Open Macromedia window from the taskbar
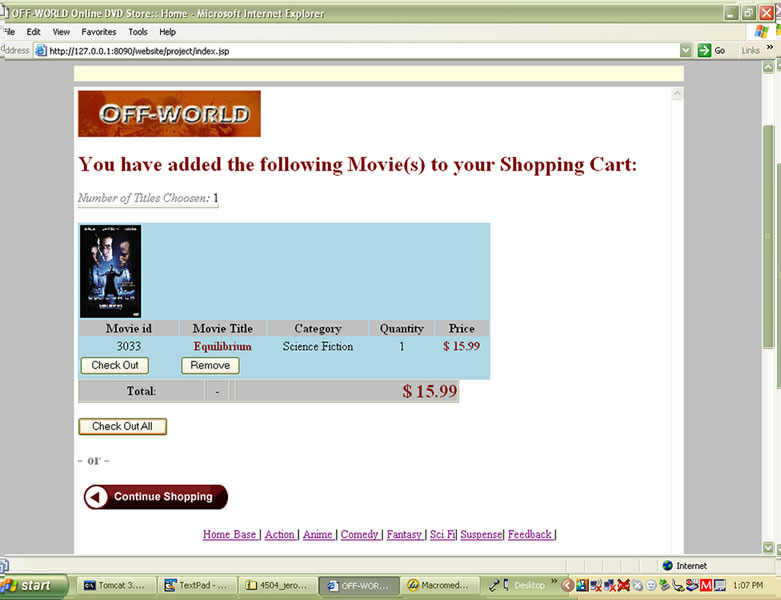The height and width of the screenshot is (600, 781). tap(439, 585)
